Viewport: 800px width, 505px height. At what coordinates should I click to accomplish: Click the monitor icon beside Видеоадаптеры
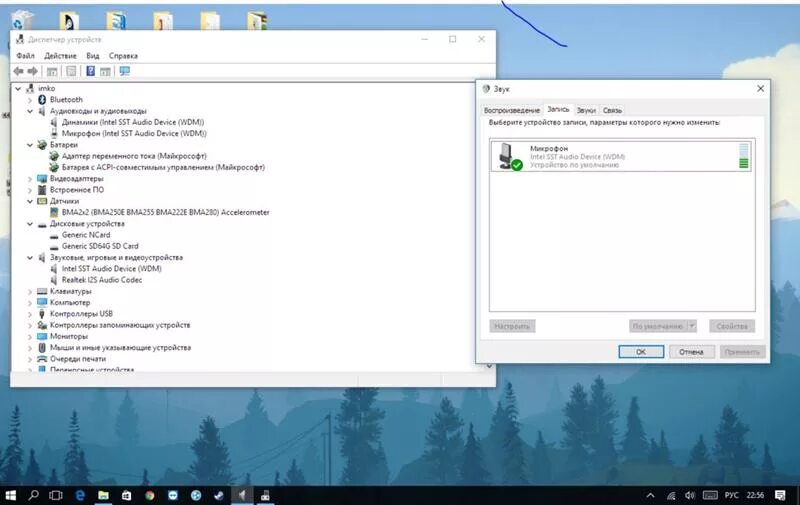42,179
